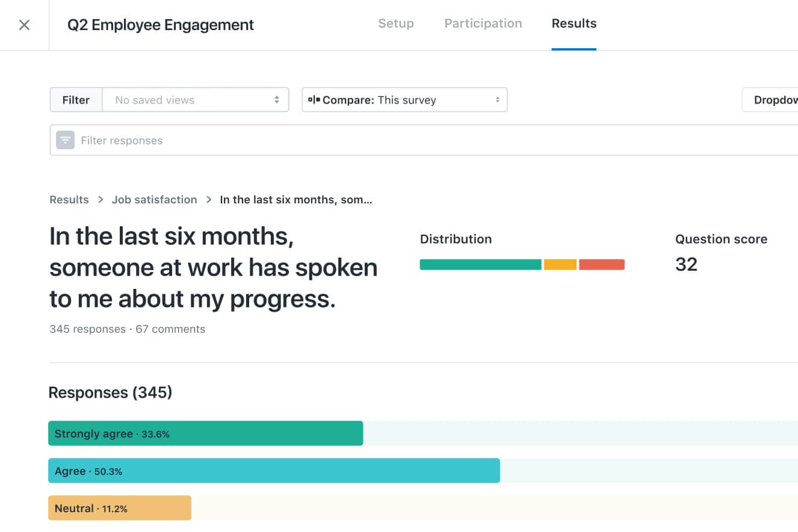Image resolution: width=798 pixels, height=532 pixels.
Task: Switch to the Setup tab
Action: click(395, 23)
